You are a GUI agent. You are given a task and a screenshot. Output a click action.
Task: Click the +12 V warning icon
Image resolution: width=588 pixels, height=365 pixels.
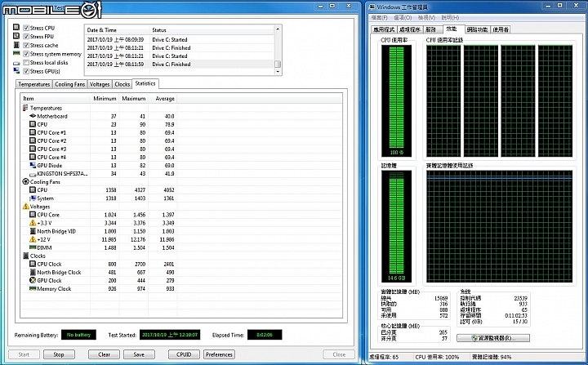tap(33, 239)
